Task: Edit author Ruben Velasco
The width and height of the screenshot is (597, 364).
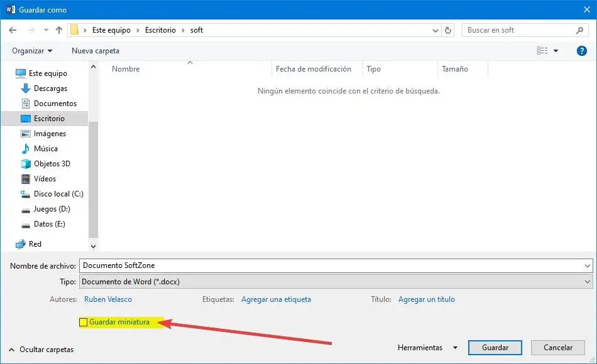Action: [x=108, y=299]
